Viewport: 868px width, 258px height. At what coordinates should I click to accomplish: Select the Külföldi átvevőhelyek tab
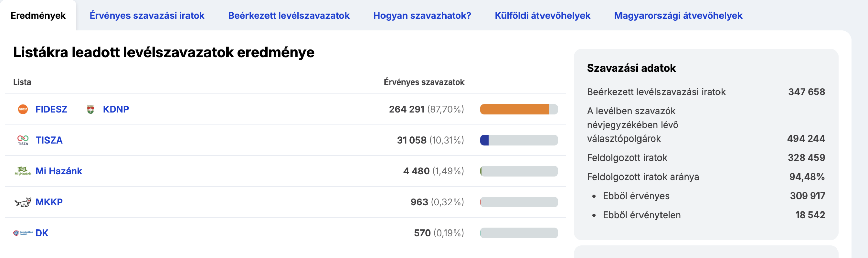542,16
